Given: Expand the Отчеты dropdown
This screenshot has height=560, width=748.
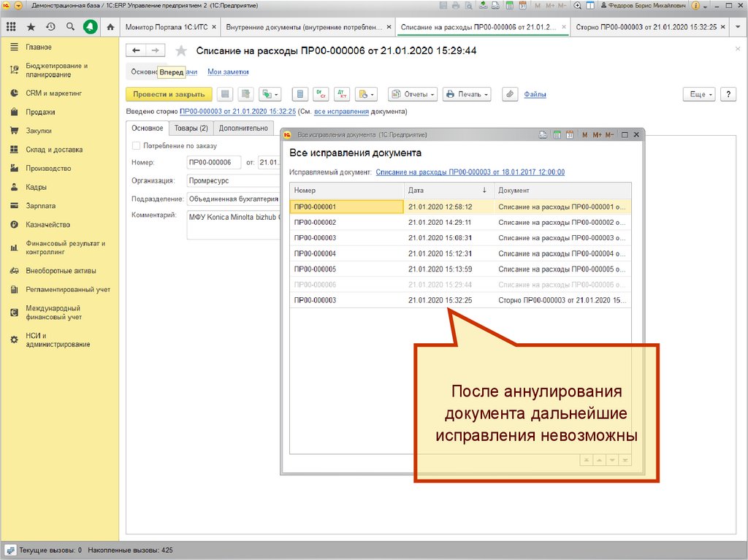Looking at the screenshot, I should (413, 94).
